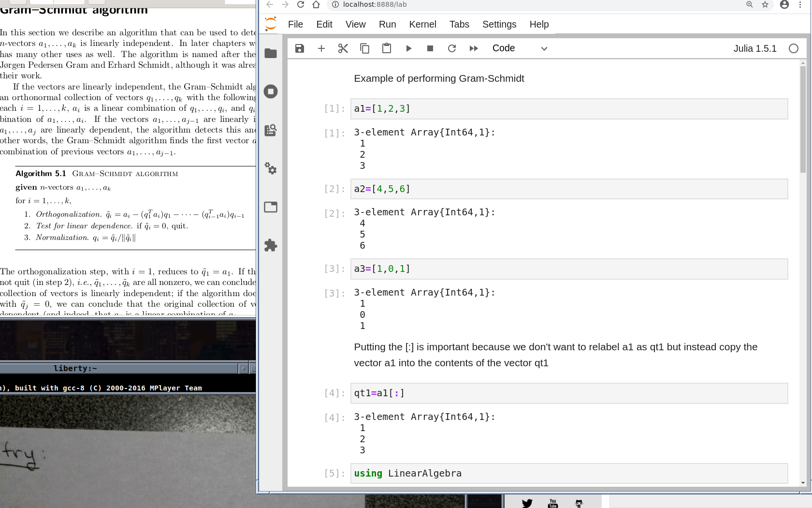Restart the kernel with circular arrow icon

click(452, 48)
